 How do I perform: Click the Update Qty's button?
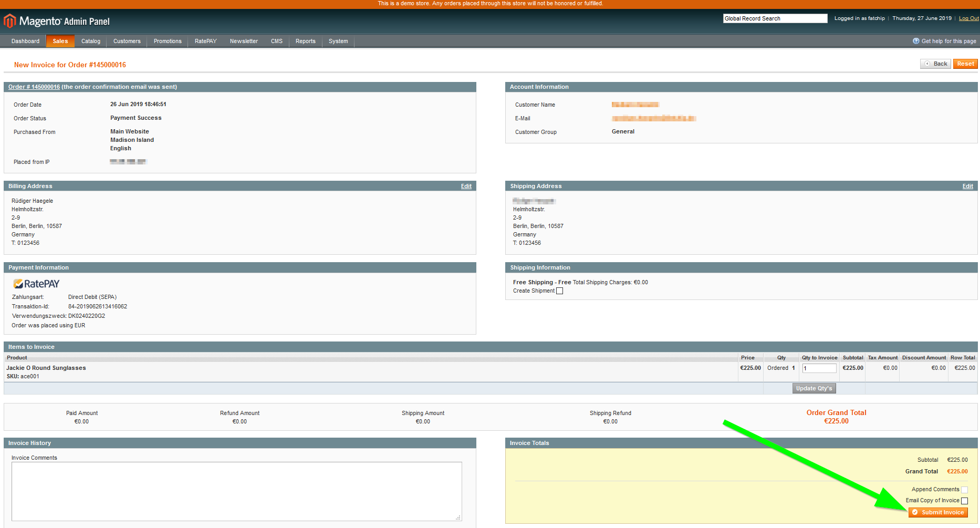(x=814, y=388)
